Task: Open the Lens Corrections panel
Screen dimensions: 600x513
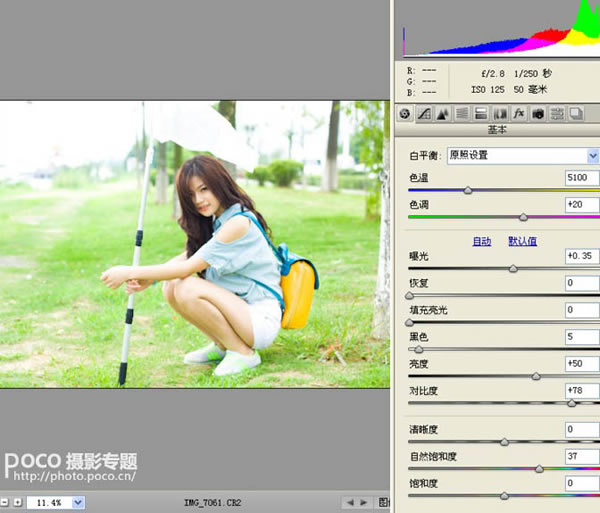Action: (x=499, y=114)
